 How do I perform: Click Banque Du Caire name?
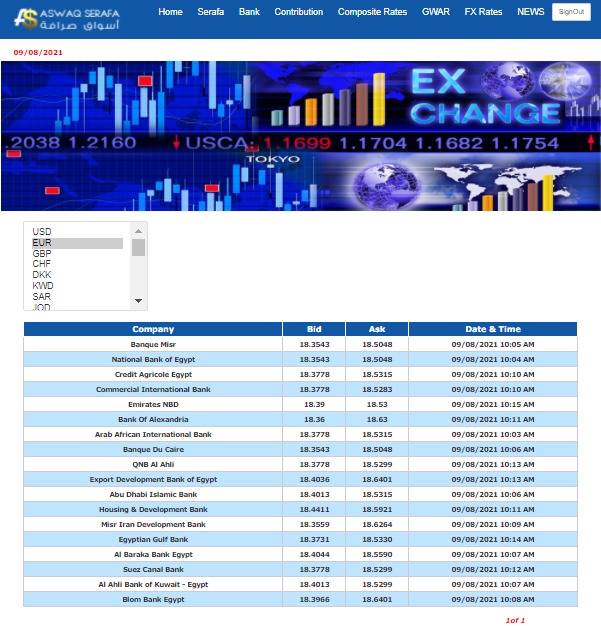tap(153, 450)
